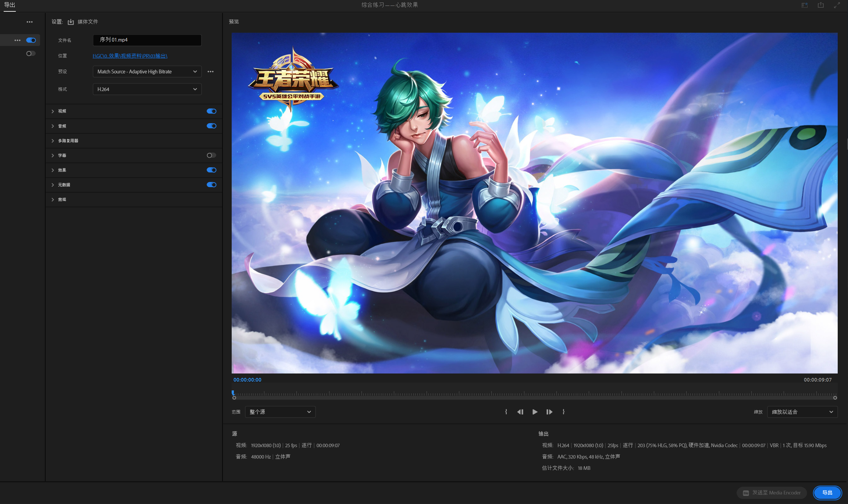
Task: Step back one frame icon
Action: point(520,412)
